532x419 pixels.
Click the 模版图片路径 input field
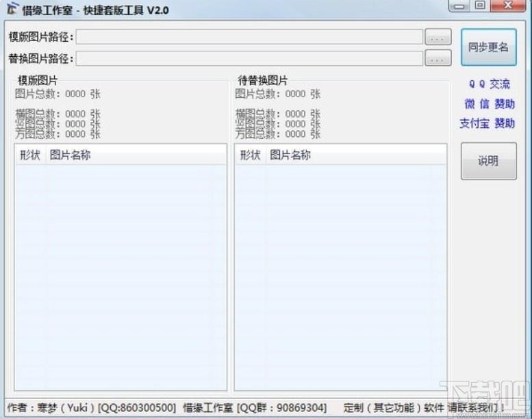[249, 37]
